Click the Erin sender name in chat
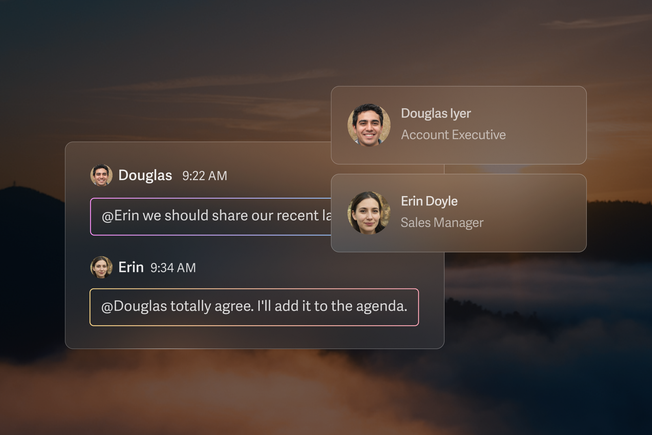 [x=131, y=267]
